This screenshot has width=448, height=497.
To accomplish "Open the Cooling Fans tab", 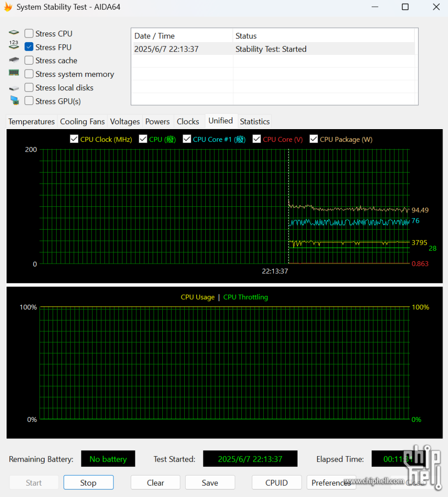I will tap(82, 121).
